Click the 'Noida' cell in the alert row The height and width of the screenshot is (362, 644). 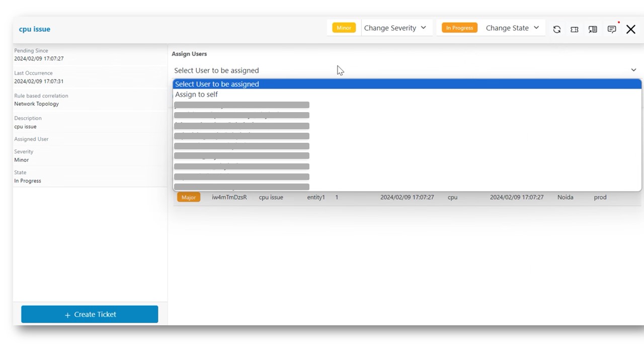pyautogui.click(x=565, y=198)
